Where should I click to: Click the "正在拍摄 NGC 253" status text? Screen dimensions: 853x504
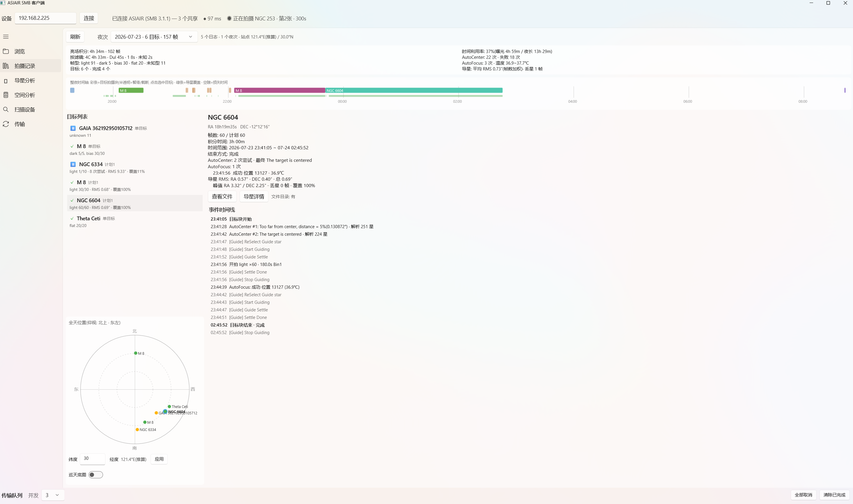[267, 18]
